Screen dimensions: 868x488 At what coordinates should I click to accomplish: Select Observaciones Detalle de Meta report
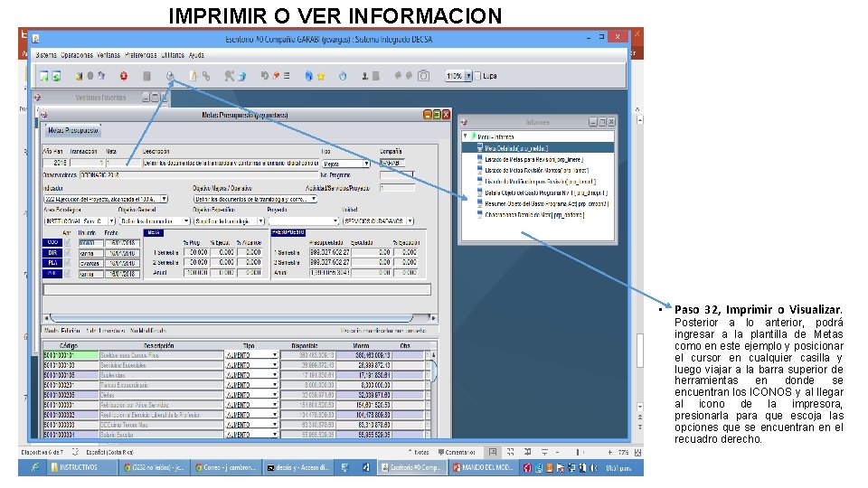(534, 215)
